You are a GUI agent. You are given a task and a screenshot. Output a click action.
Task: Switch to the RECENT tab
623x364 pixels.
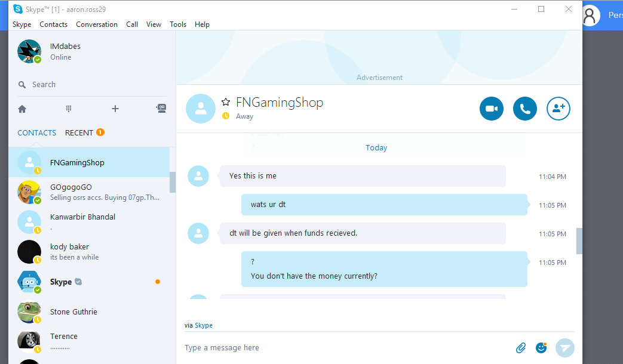pos(79,132)
